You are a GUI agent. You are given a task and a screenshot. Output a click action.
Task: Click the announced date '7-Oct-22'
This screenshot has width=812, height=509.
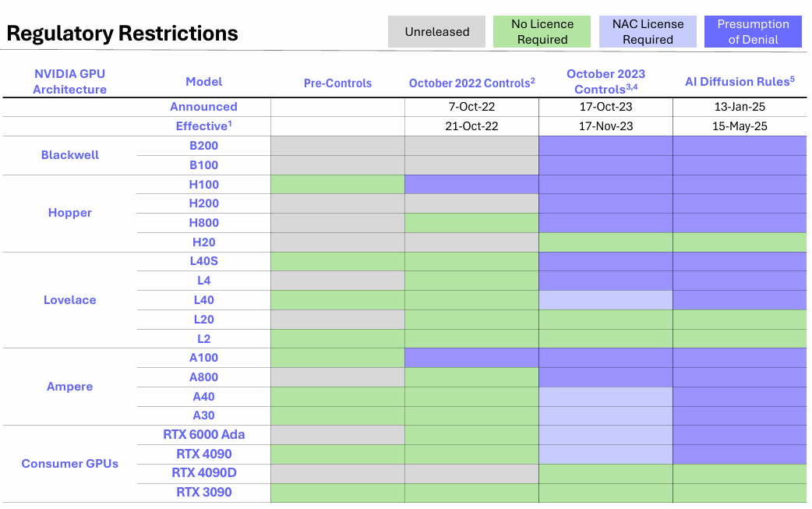pyautogui.click(x=471, y=107)
